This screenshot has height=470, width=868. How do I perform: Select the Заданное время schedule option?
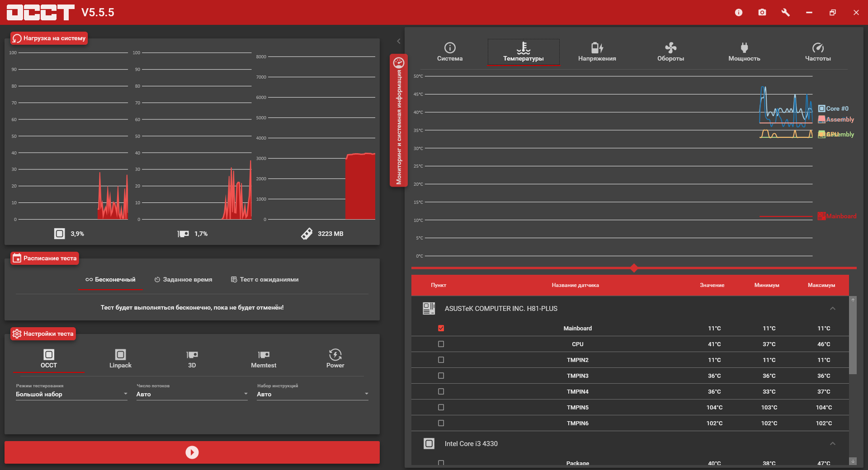(183, 280)
